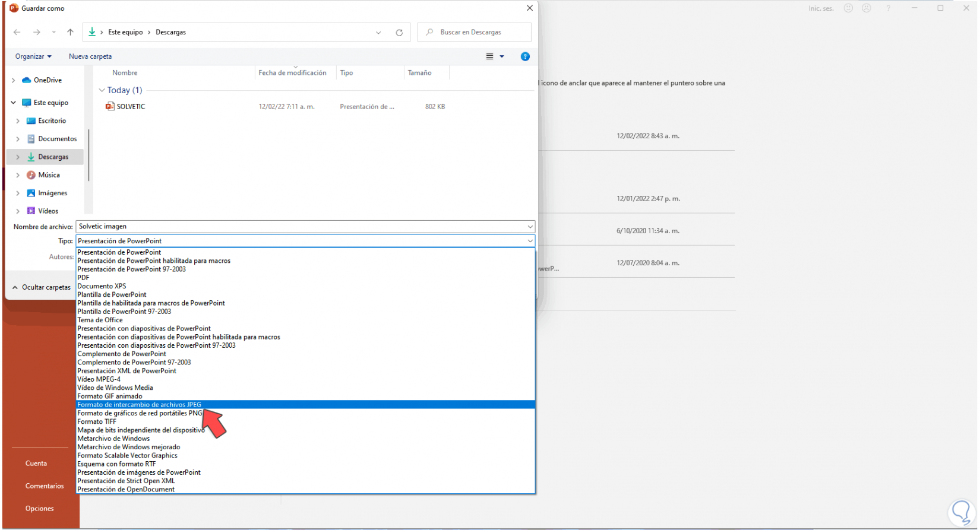Open the view options dropdown arrow

click(x=502, y=56)
